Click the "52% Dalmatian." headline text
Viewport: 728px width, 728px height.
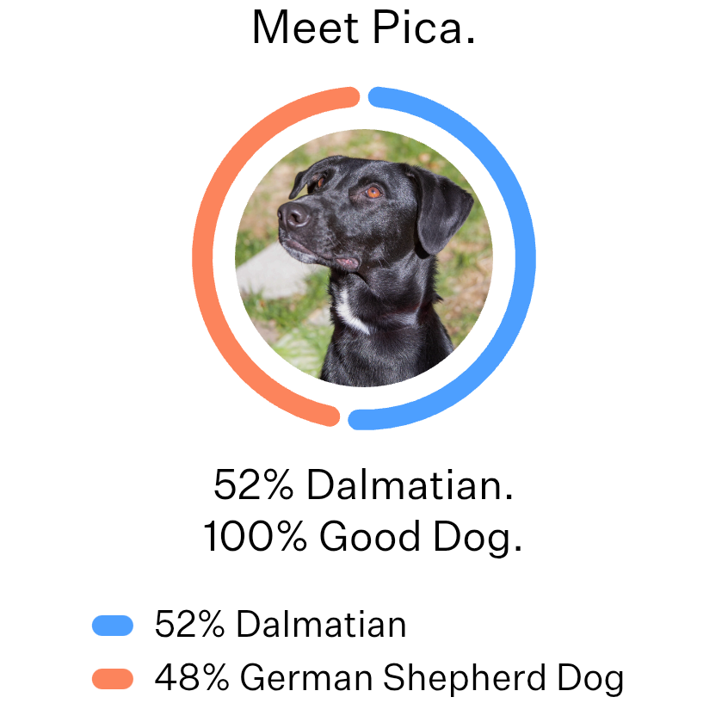point(364,485)
